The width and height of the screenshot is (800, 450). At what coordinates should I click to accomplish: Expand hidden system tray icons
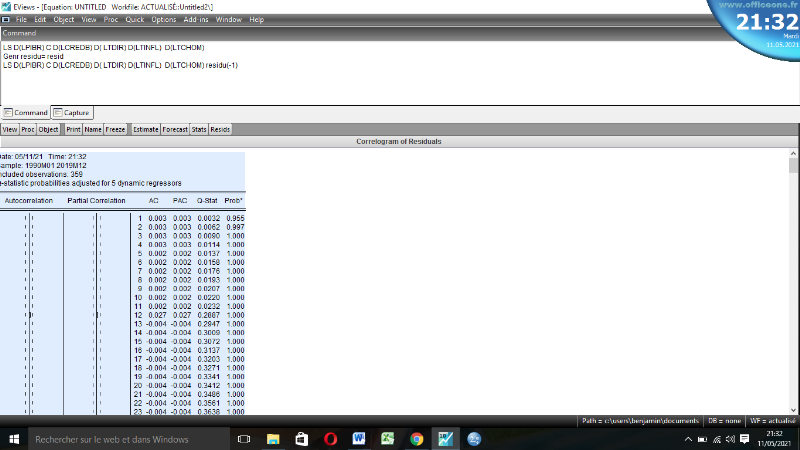[x=688, y=439]
